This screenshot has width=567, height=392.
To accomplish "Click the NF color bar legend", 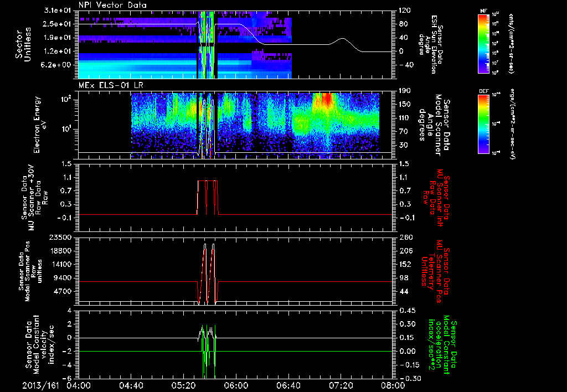I will pyautogui.click(x=482, y=44).
